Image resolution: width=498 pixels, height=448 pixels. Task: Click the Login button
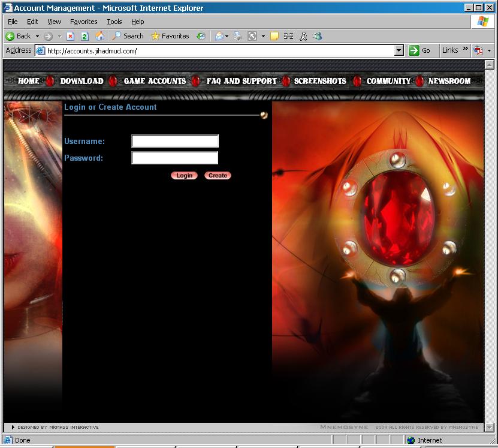[x=184, y=175]
